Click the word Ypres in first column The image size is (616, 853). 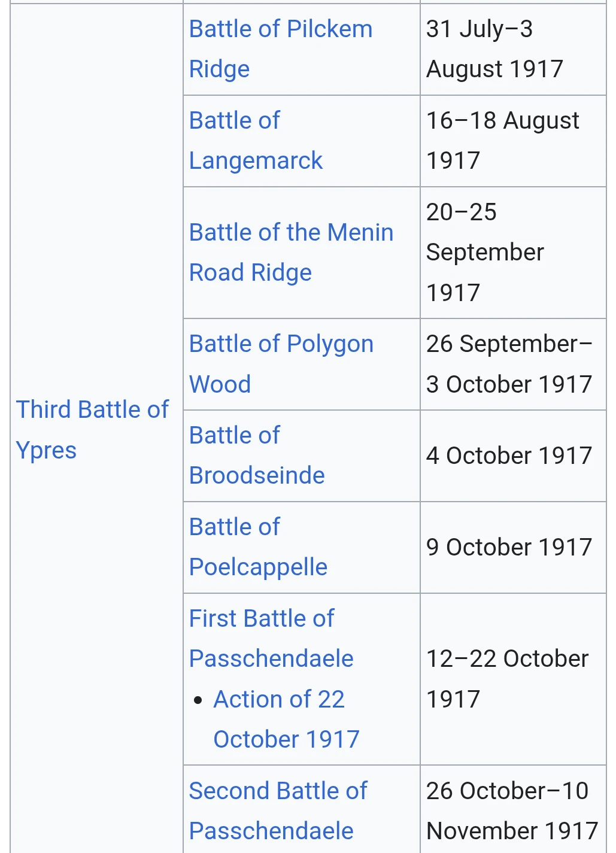point(46,450)
